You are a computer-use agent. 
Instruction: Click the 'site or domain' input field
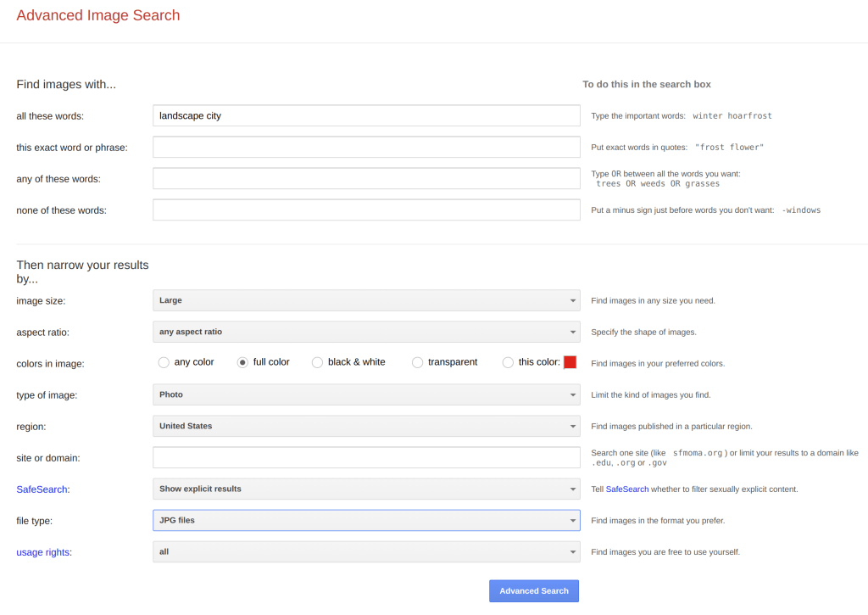(366, 457)
